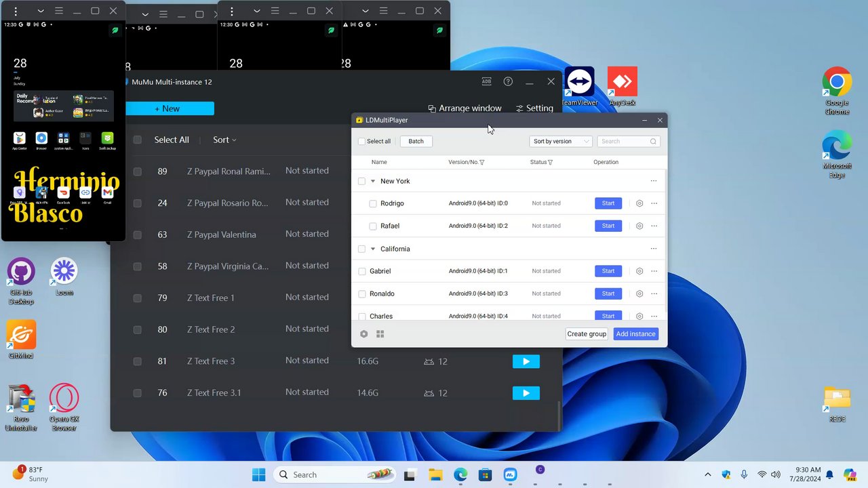The image size is (868, 488).
Task: Tick the Ronaldo instance checkbox
Action: coord(362,293)
